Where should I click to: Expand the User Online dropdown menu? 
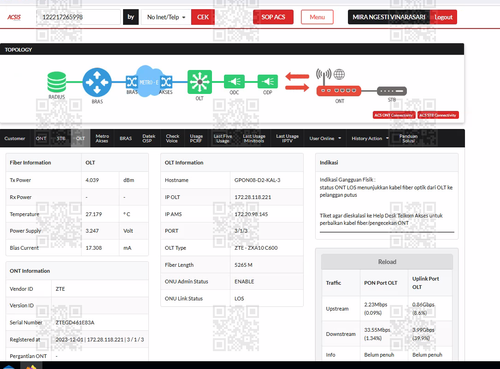click(325, 138)
